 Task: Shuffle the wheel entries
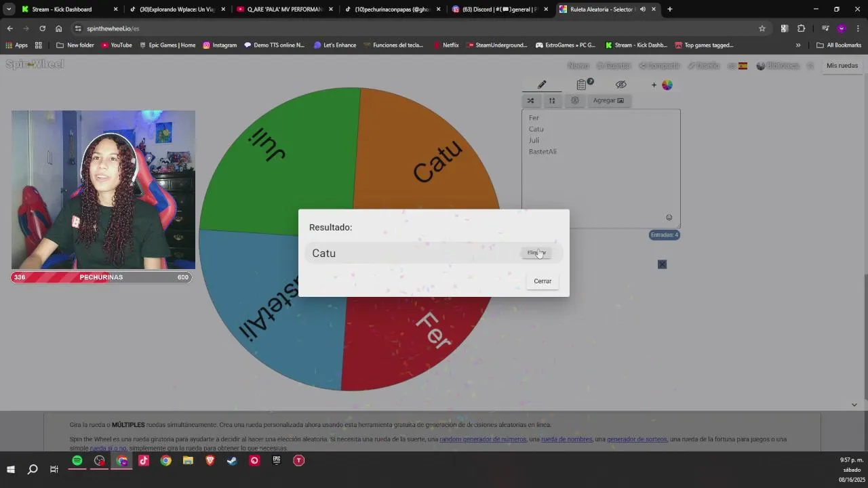(530, 100)
